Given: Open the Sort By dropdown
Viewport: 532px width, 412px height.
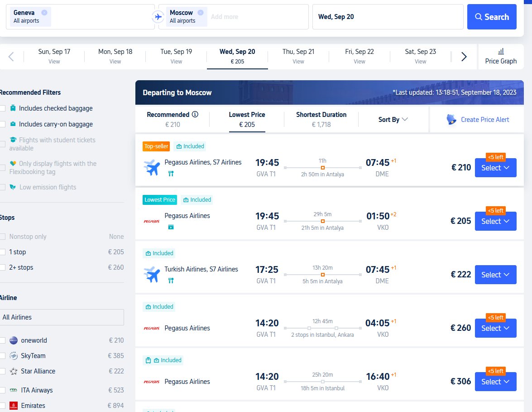Looking at the screenshot, I should click(393, 120).
